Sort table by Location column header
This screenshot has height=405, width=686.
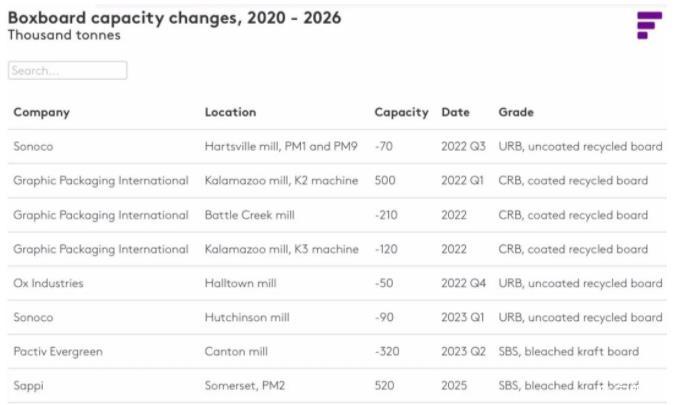[231, 112]
